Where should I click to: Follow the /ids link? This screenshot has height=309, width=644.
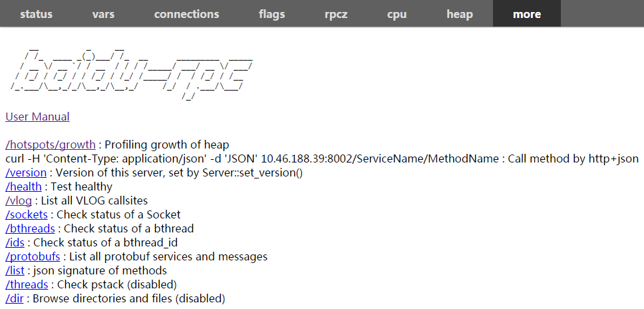(x=15, y=242)
